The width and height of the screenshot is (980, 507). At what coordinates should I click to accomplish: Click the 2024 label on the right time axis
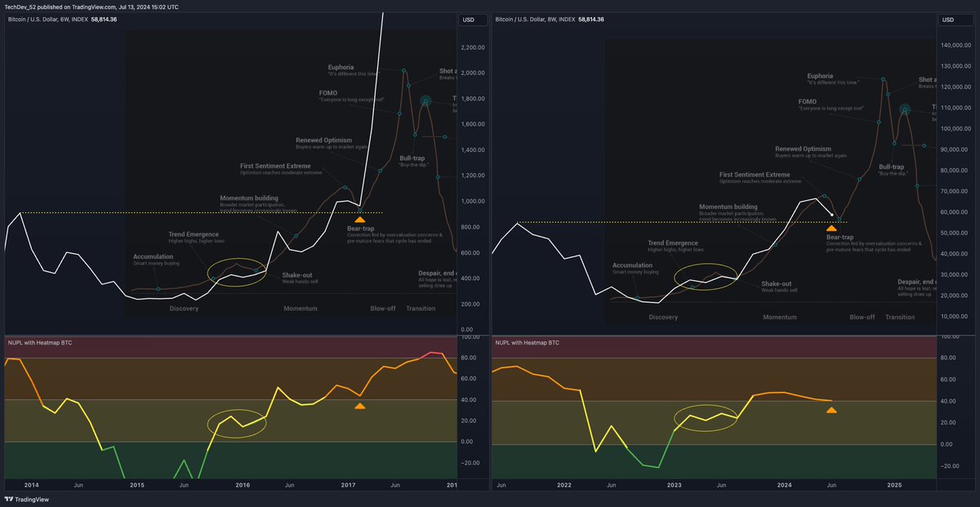click(x=783, y=484)
